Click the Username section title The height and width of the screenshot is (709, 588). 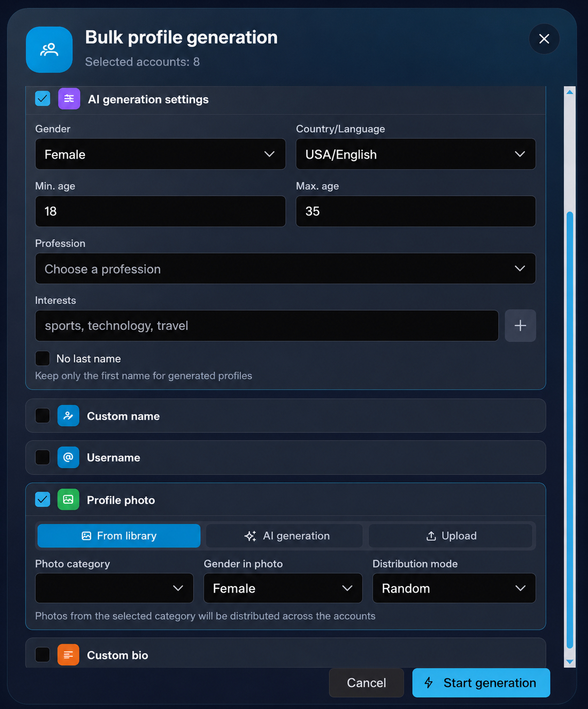[x=113, y=458]
